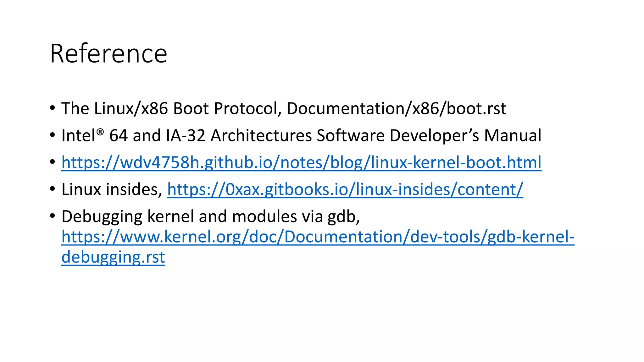This screenshot has height=362, width=644.
Task: Click the 'Reference' slide title
Action: (108, 53)
